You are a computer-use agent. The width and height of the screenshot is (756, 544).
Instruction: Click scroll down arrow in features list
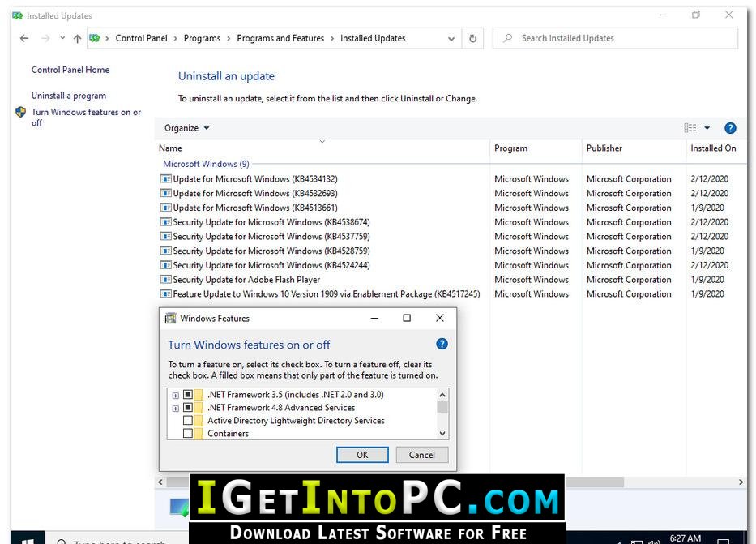pos(442,434)
